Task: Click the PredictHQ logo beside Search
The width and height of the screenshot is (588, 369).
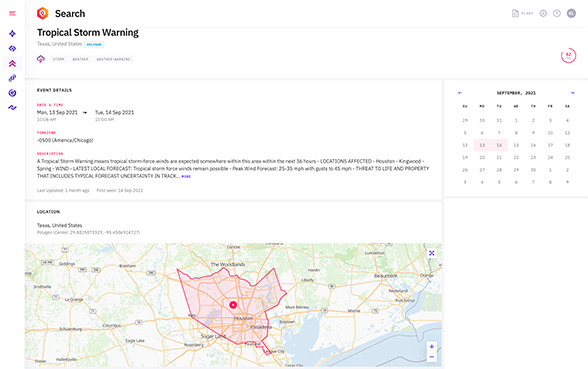Action: (43, 13)
